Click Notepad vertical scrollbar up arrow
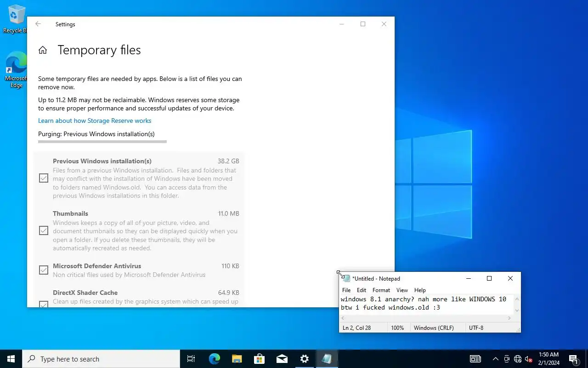This screenshot has width=588, height=368. click(517, 299)
